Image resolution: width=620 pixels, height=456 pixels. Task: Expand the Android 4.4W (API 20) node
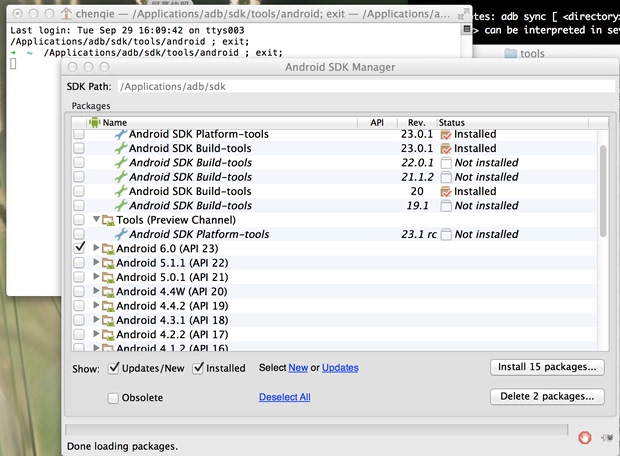[96, 291]
